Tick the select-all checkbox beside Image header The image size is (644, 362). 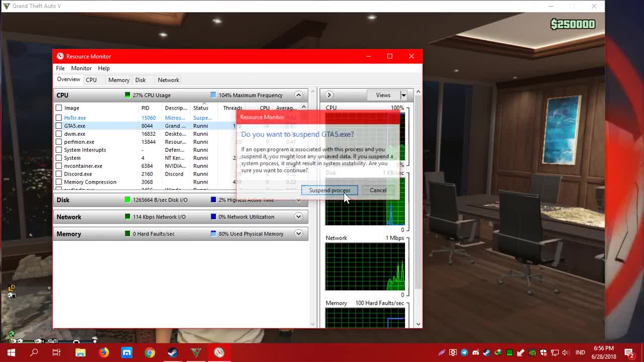tap(59, 108)
